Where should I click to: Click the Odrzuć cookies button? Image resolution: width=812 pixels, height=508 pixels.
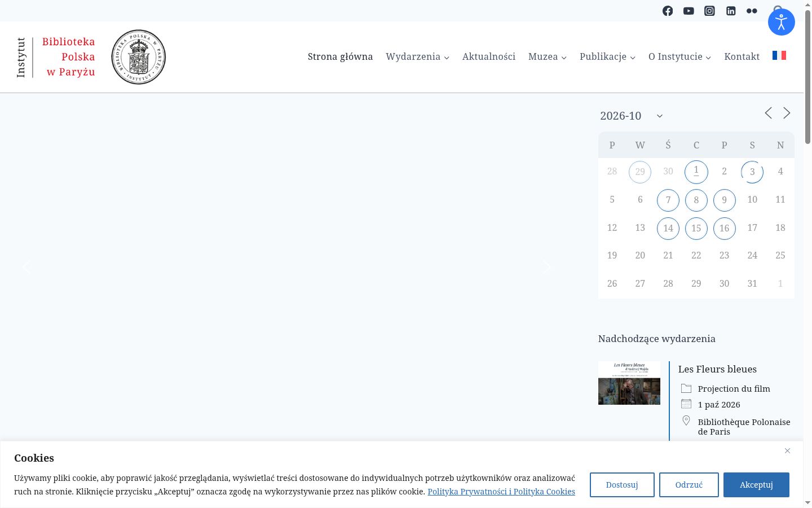click(x=689, y=485)
